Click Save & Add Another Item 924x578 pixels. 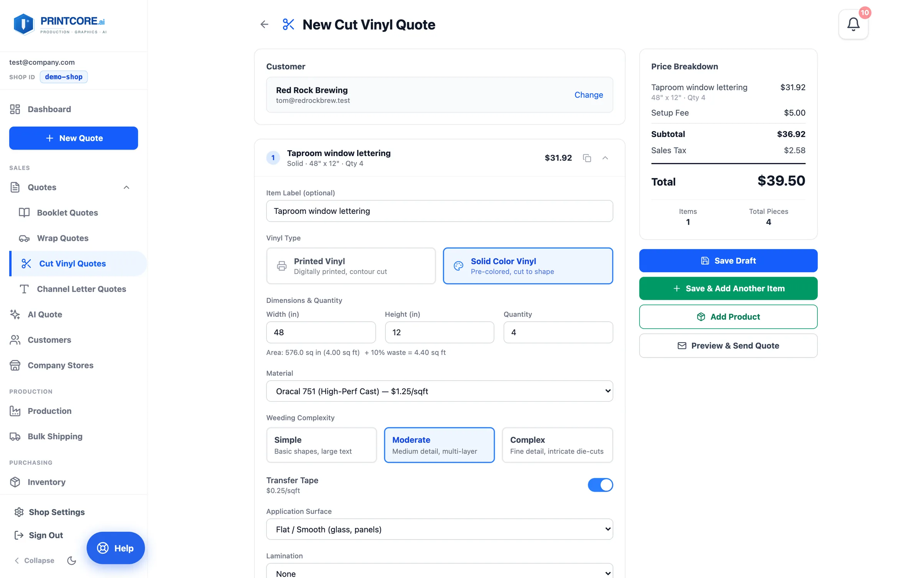tap(728, 289)
